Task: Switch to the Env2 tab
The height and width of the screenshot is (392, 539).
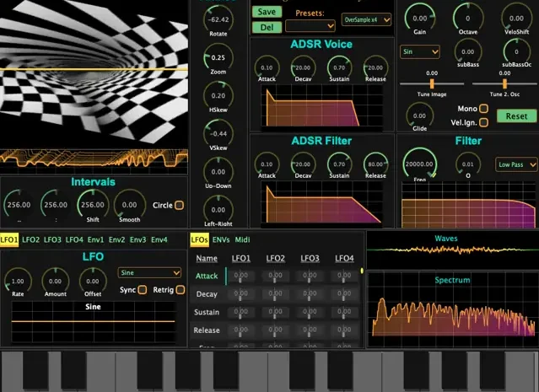Action: pos(117,239)
